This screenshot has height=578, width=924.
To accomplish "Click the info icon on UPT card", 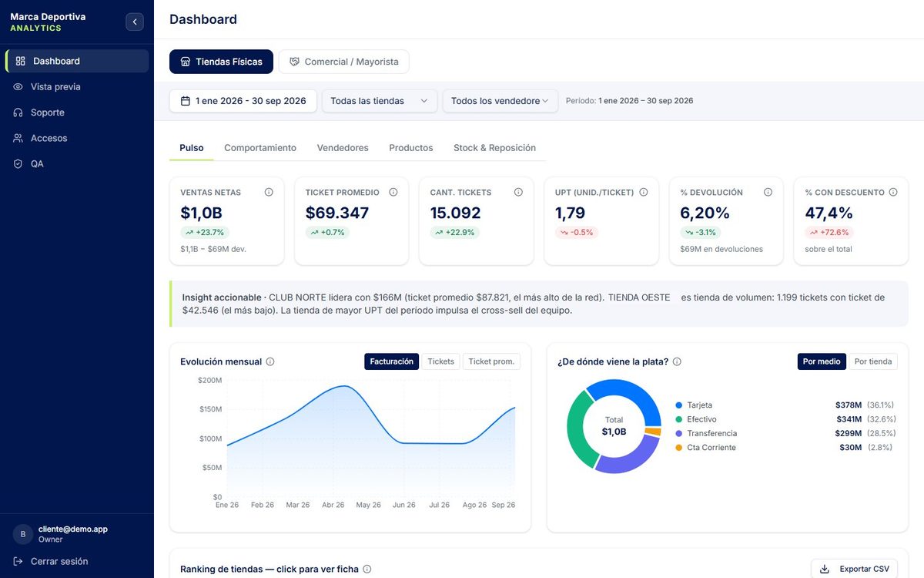I will coord(644,193).
